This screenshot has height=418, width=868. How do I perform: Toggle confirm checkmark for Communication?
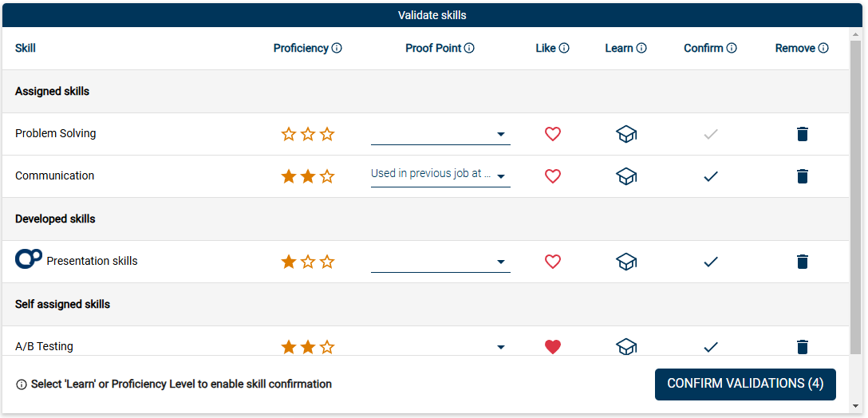(711, 176)
